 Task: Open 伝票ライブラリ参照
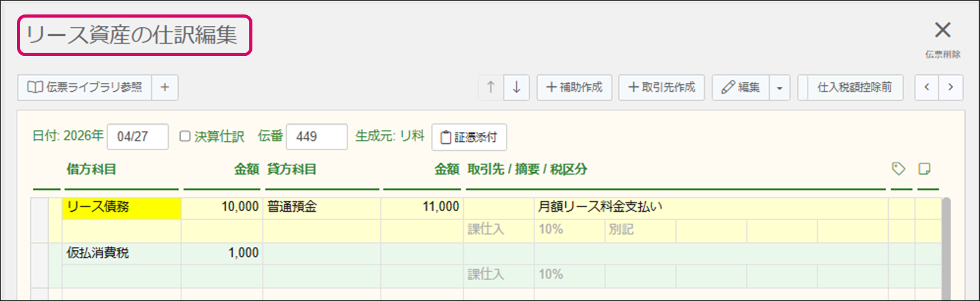pos(84,88)
